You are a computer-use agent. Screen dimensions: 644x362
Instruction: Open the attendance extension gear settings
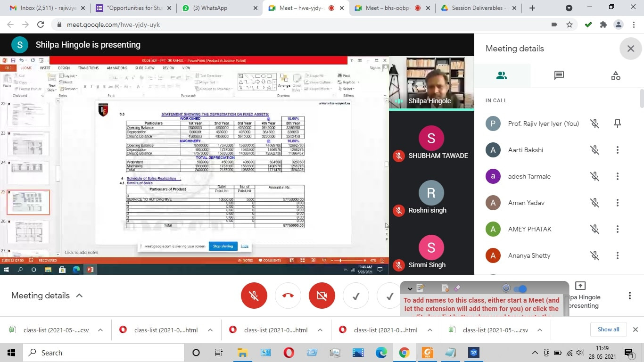[x=506, y=288]
